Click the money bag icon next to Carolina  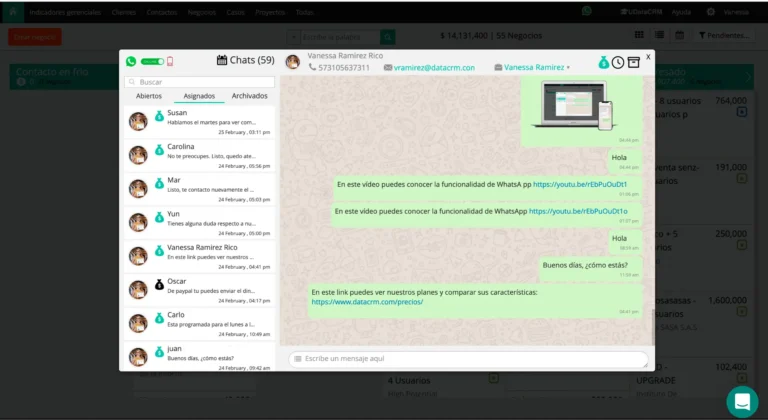point(159,150)
